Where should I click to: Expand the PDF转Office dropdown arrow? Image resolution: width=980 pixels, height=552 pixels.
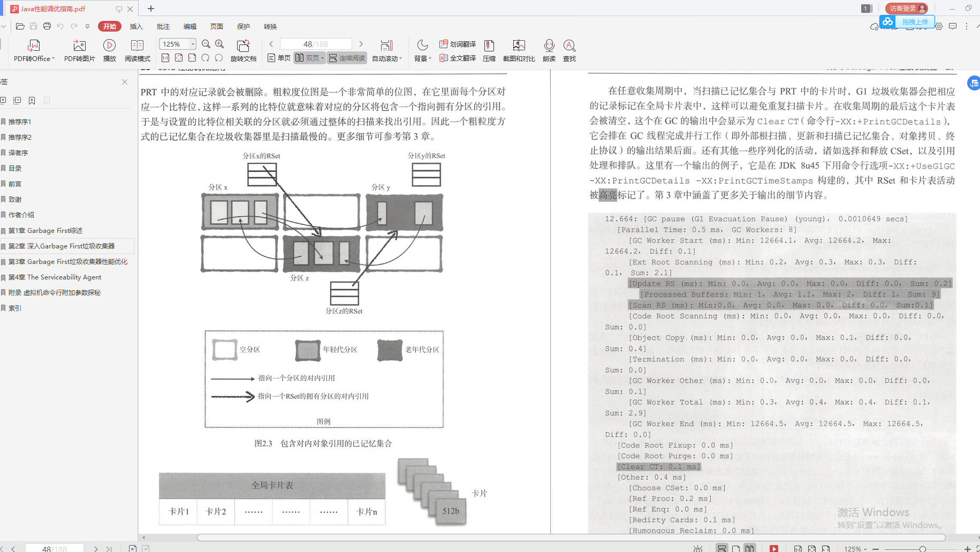click(53, 59)
